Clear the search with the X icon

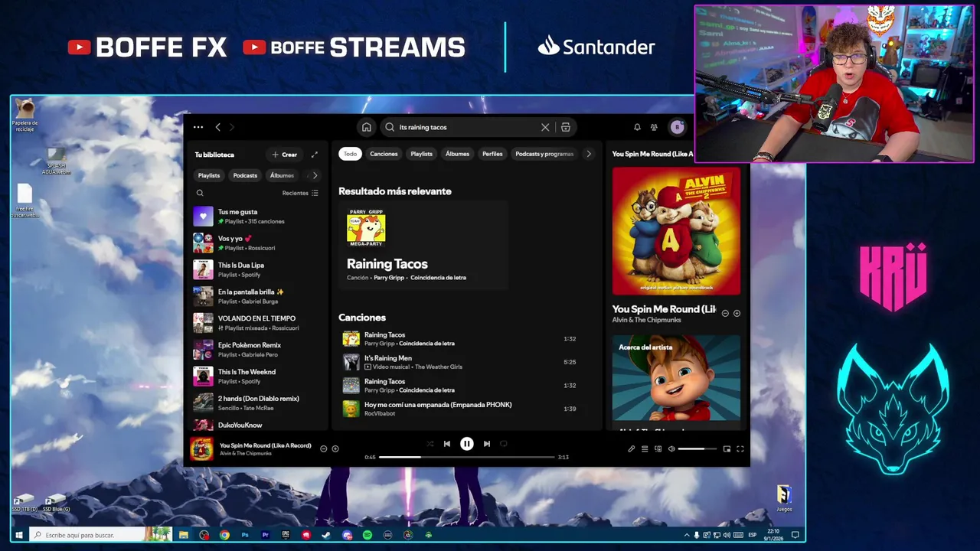(x=545, y=127)
